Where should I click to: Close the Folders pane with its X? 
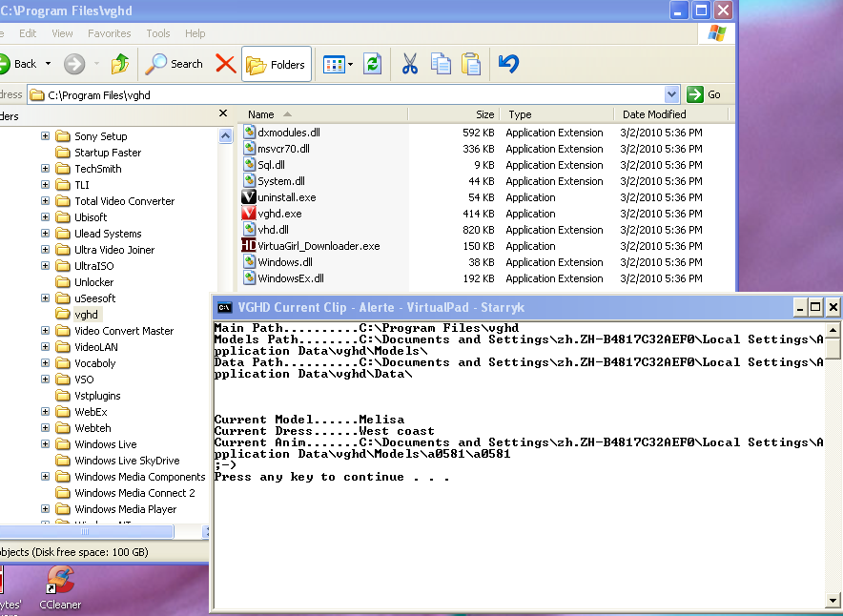223,113
